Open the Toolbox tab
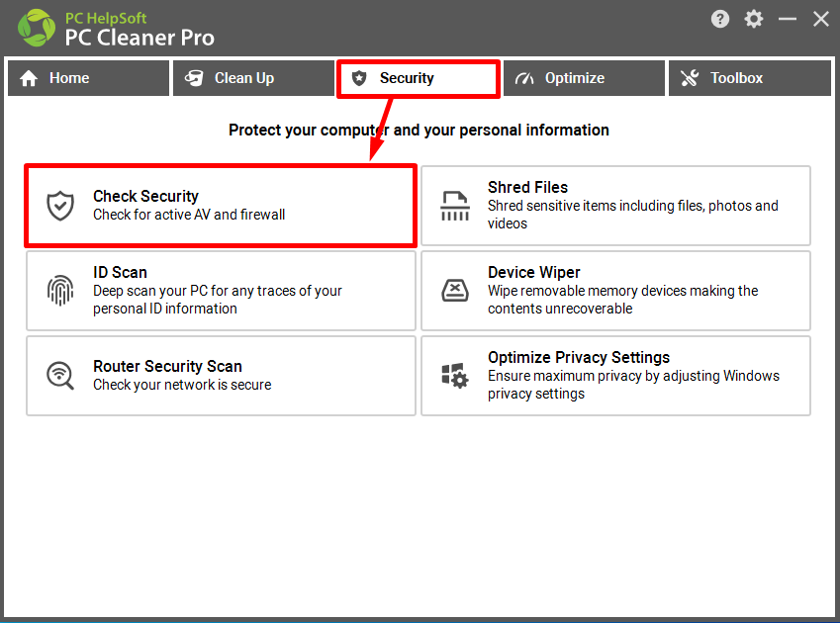The width and height of the screenshot is (840, 623). tap(749, 78)
